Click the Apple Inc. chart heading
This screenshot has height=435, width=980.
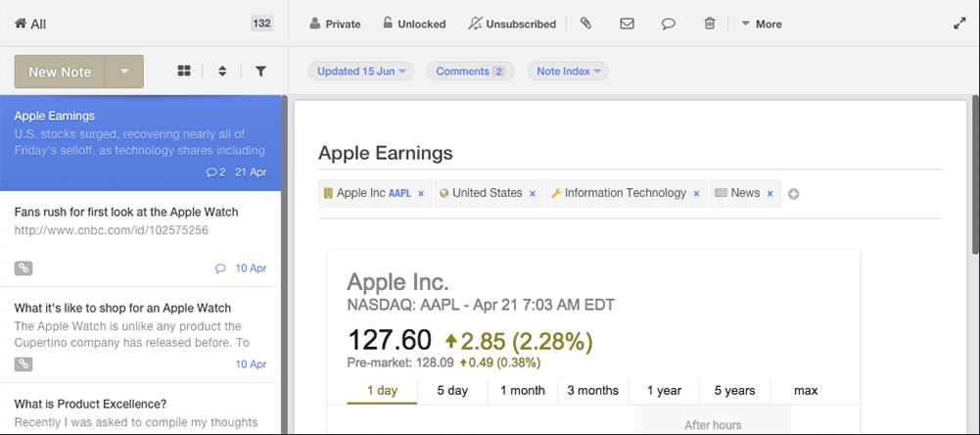tap(398, 282)
